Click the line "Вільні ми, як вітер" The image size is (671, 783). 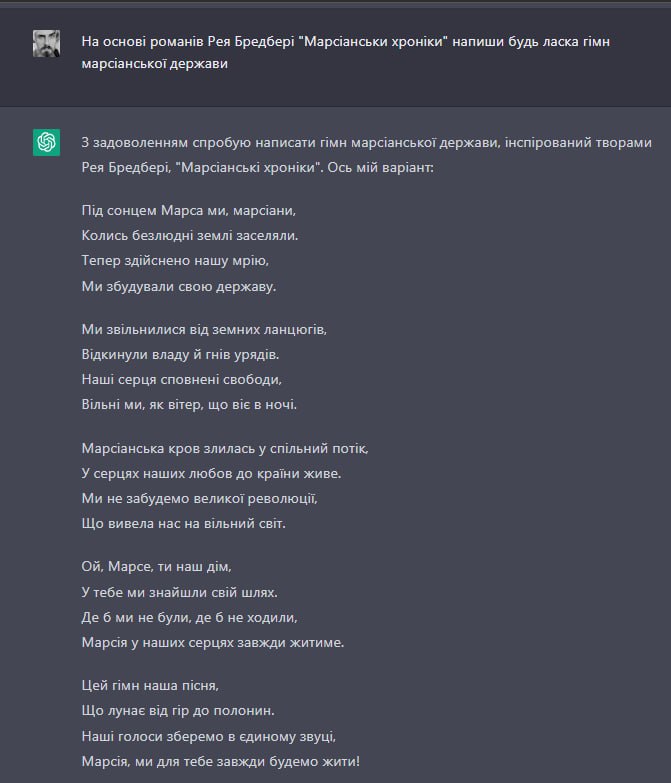pos(189,404)
